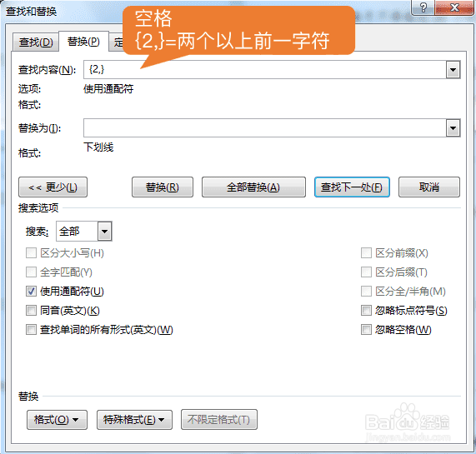The width and height of the screenshot is (476, 454).
Task: Enable 忽略标点符号(S) checkbox
Action: [366, 310]
